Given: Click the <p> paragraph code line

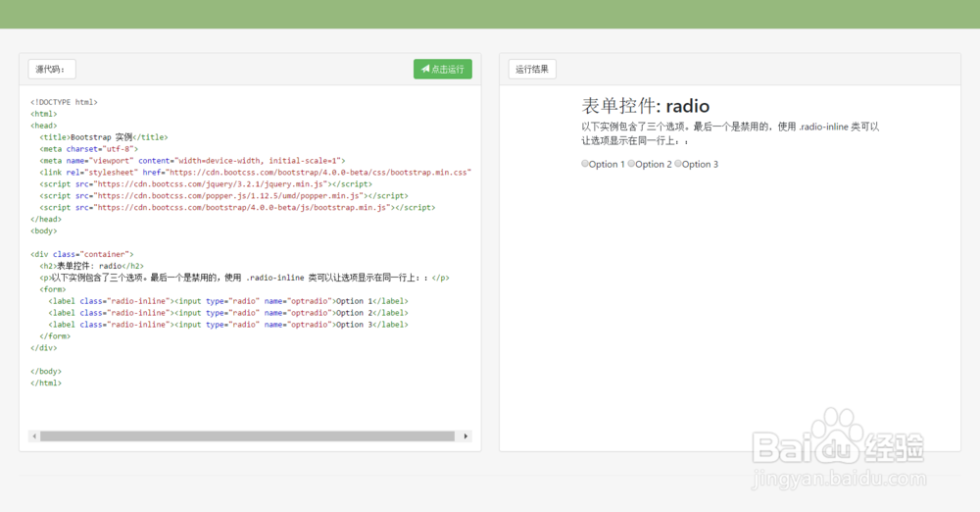Looking at the screenshot, I should 244,278.
